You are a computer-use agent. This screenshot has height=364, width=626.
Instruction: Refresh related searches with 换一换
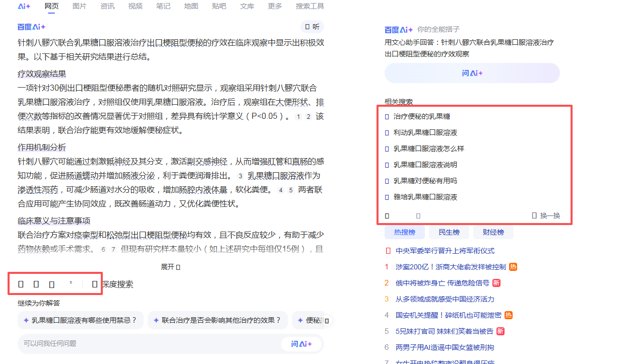coord(546,215)
